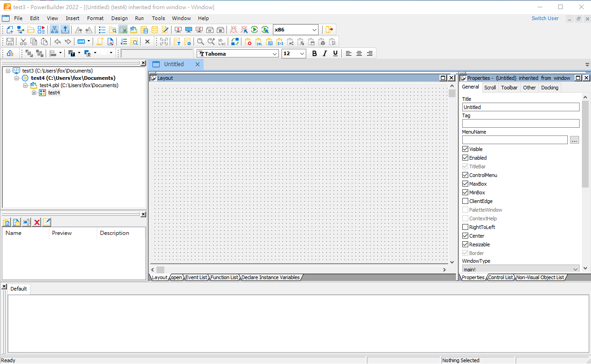Viewport: 591px width, 364px height.
Task: Switch to the Event List tab
Action: 196,277
